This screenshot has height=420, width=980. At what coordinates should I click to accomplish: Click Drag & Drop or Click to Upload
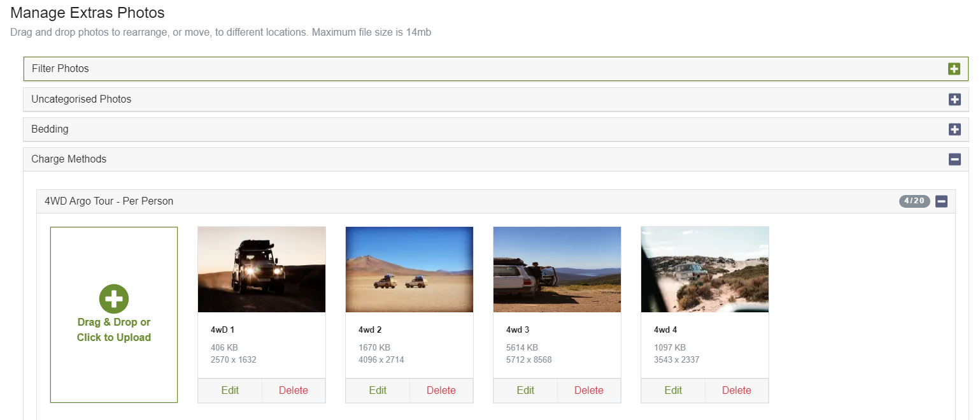coord(114,315)
